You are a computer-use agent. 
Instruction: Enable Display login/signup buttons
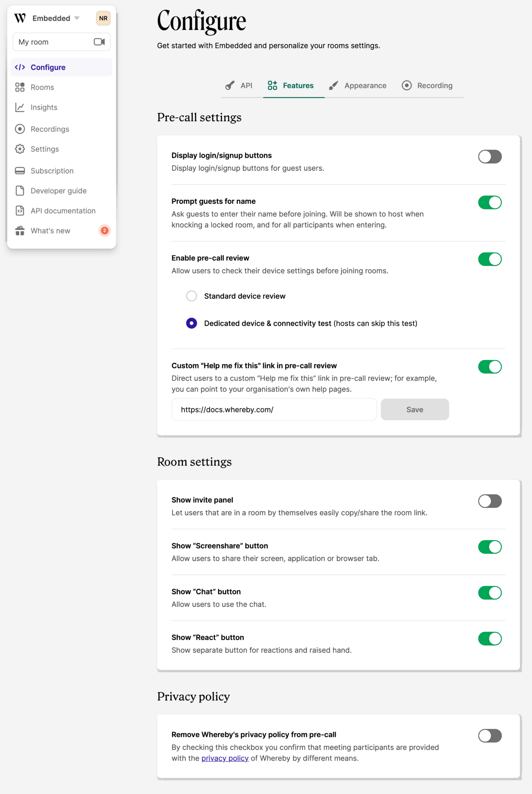pos(490,156)
